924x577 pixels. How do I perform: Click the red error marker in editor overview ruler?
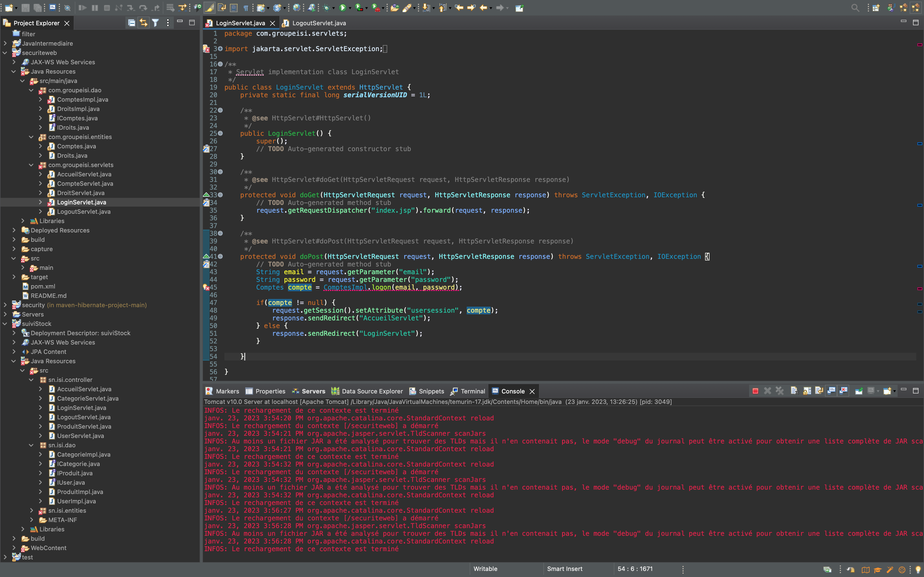919,45
